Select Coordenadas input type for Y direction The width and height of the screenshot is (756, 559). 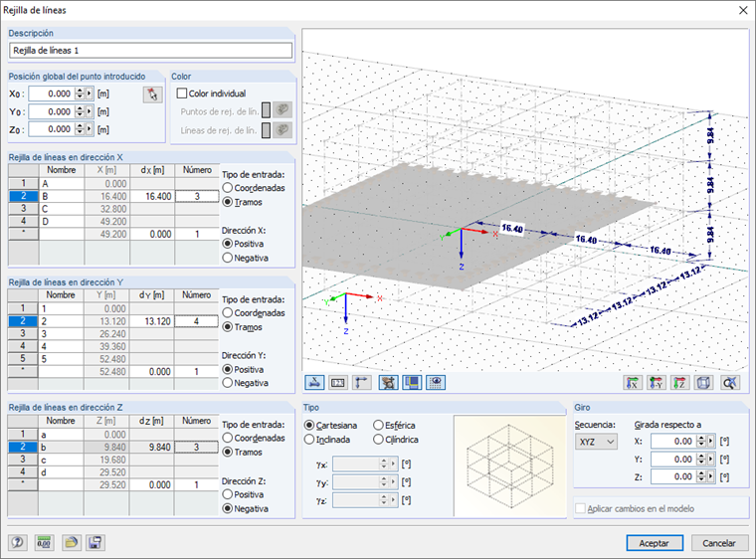tap(228, 313)
